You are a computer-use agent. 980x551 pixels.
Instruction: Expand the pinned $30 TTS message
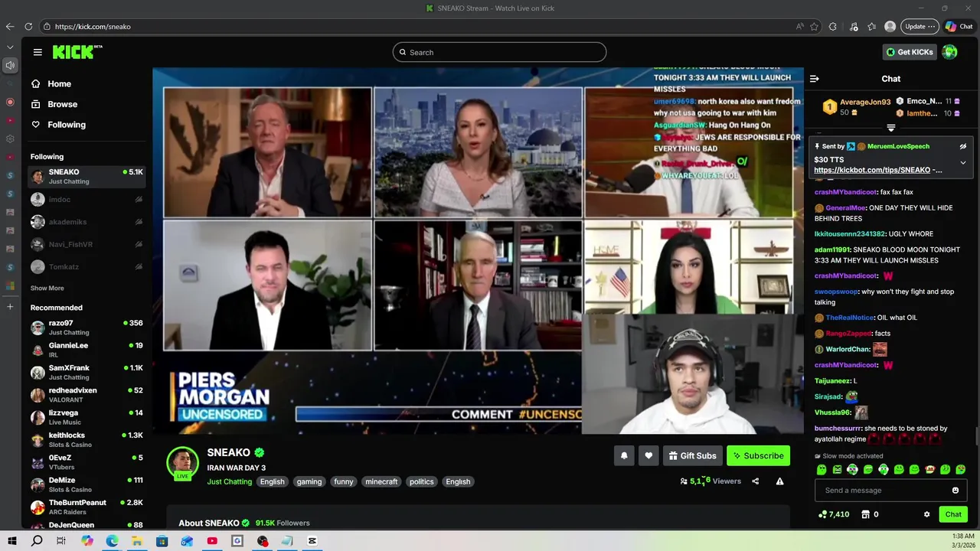coord(963,162)
